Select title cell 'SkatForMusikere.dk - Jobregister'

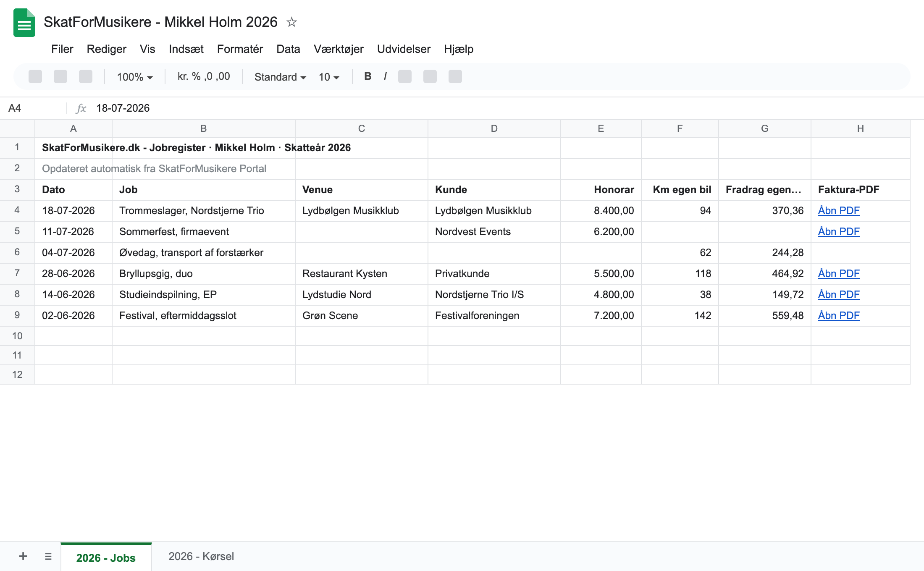pyautogui.click(x=73, y=148)
